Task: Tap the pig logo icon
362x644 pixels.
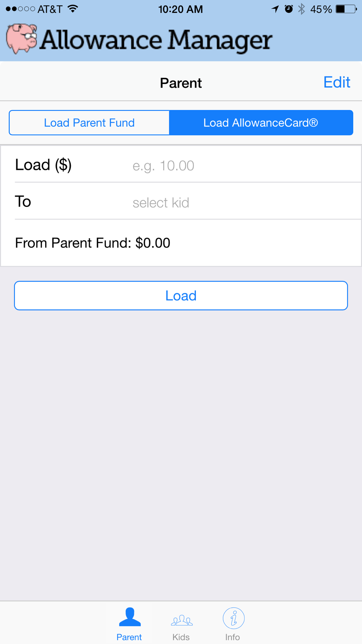Action: point(22,38)
